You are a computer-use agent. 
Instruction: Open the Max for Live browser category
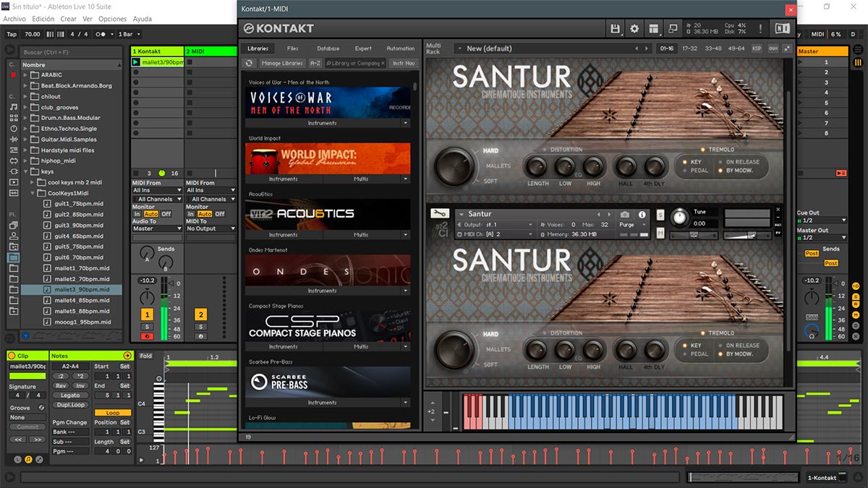click(x=14, y=160)
